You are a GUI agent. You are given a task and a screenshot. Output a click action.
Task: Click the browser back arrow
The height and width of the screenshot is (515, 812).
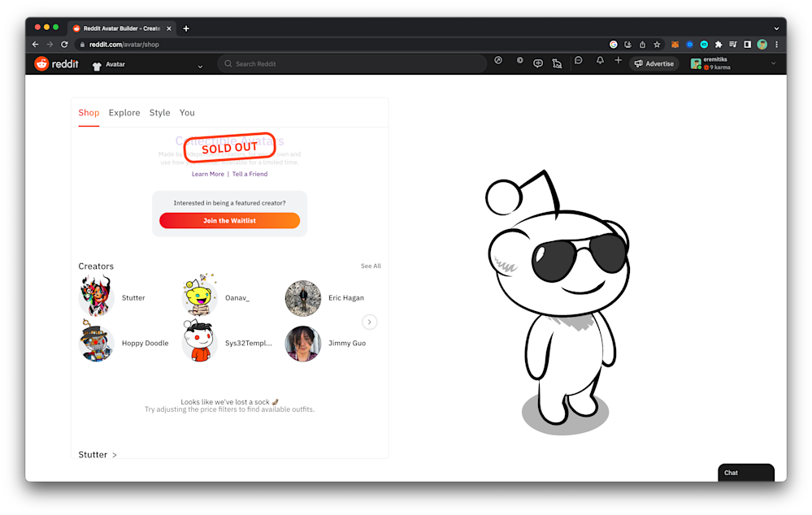point(35,45)
